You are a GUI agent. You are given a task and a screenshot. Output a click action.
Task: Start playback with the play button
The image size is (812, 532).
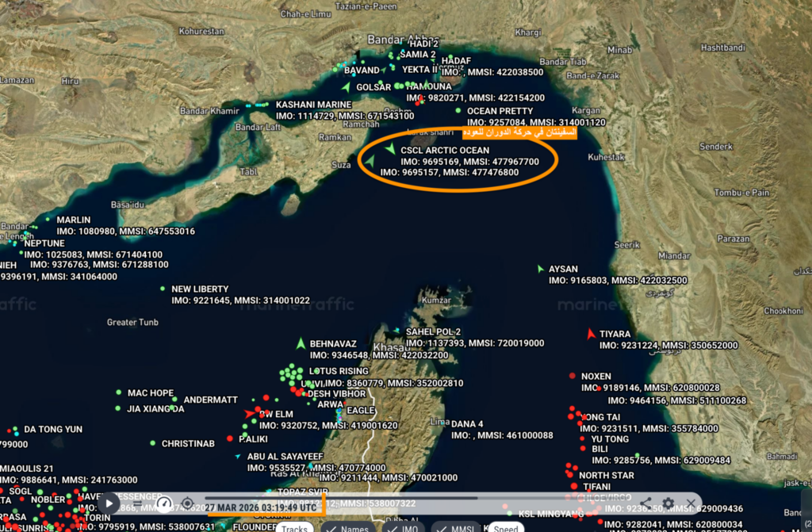[109, 503]
